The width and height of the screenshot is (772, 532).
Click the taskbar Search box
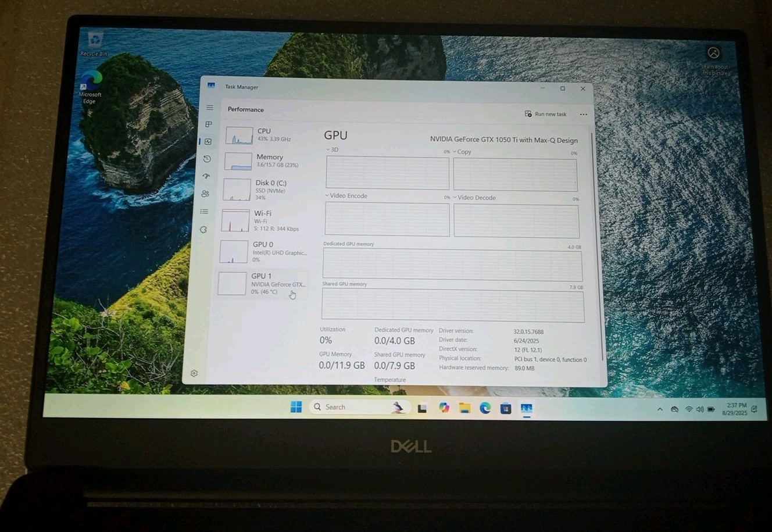click(360, 407)
